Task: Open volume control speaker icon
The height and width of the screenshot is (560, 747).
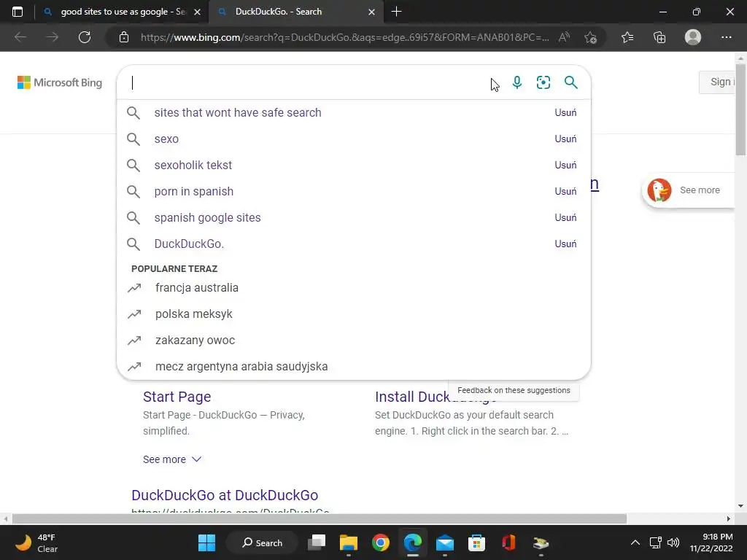Action: (673, 542)
